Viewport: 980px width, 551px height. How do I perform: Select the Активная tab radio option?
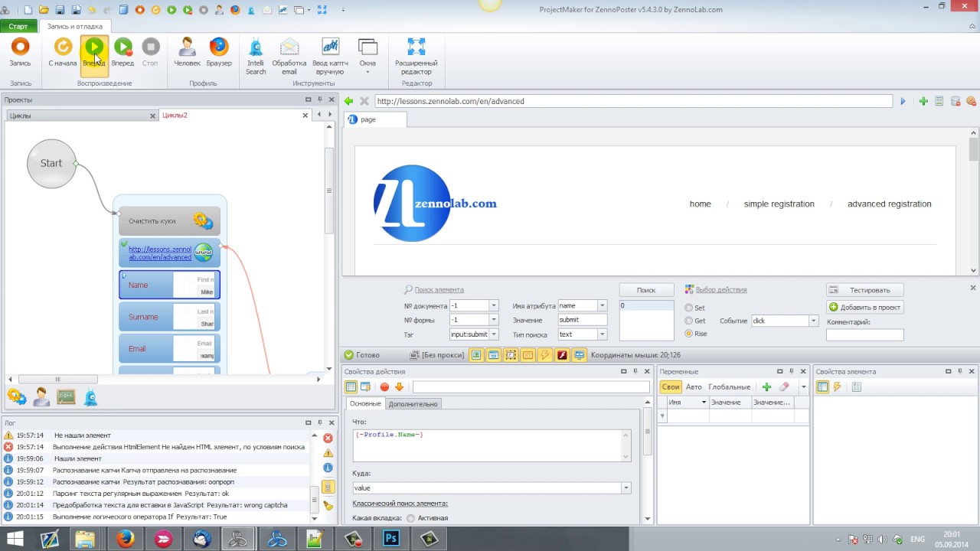pos(410,518)
